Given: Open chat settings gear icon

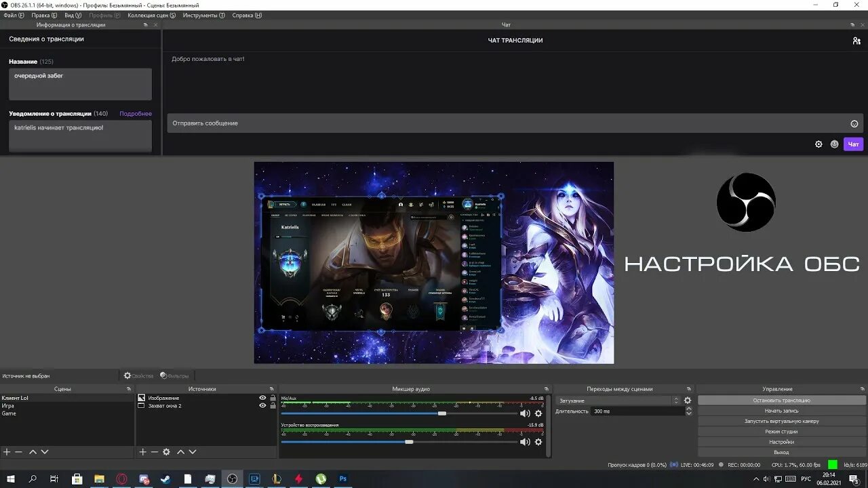Looking at the screenshot, I should 818,144.
